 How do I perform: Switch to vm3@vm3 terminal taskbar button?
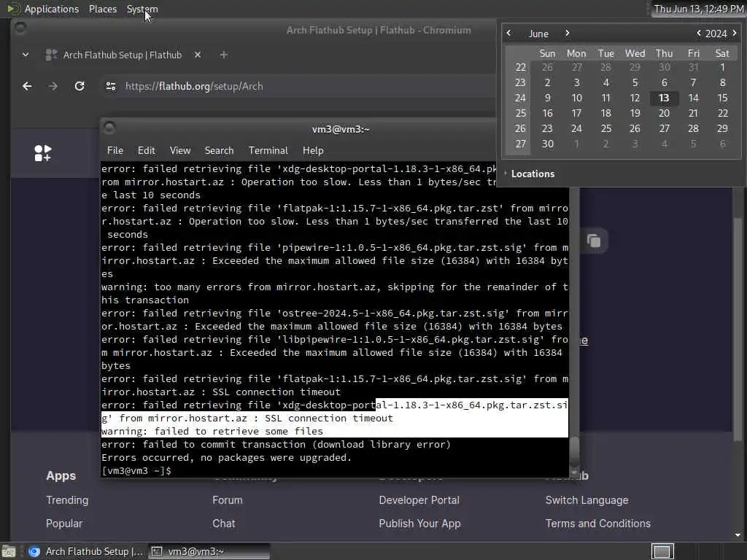pyautogui.click(x=209, y=551)
